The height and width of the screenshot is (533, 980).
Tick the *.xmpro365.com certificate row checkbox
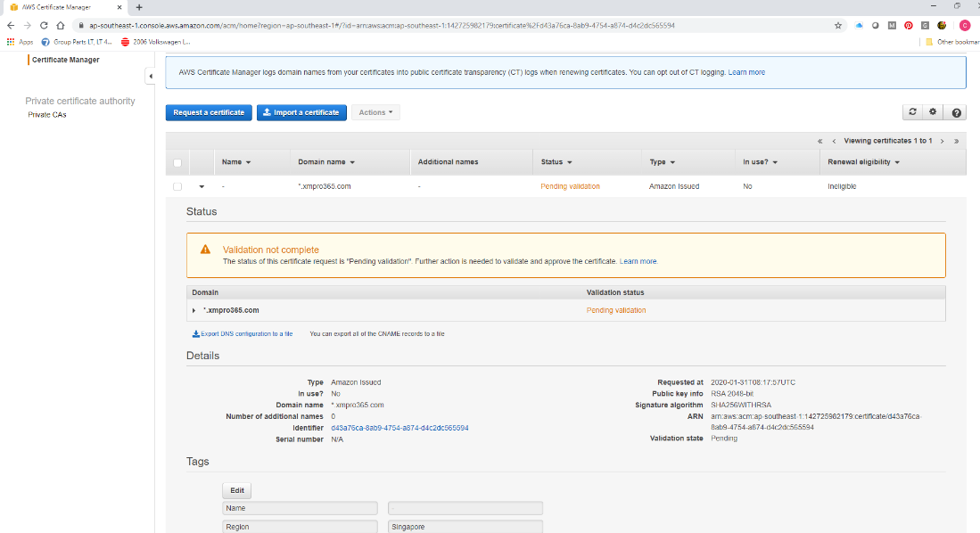click(x=177, y=186)
